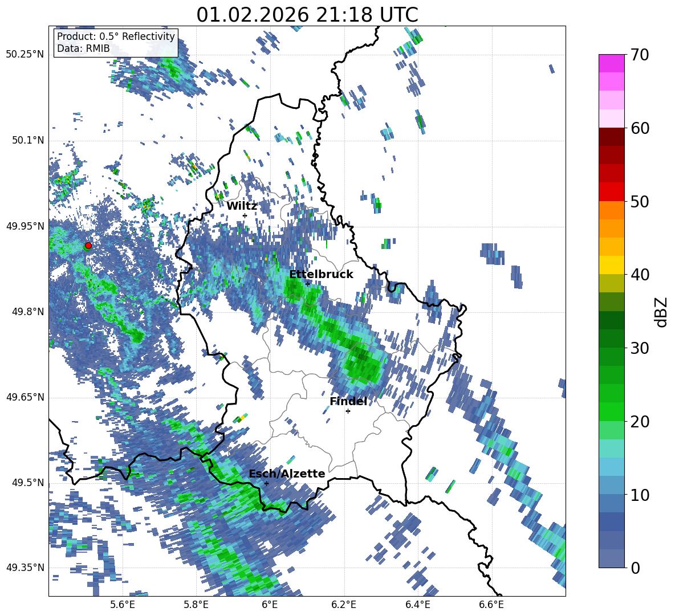Click the 50.25°N latitude label

(25, 55)
